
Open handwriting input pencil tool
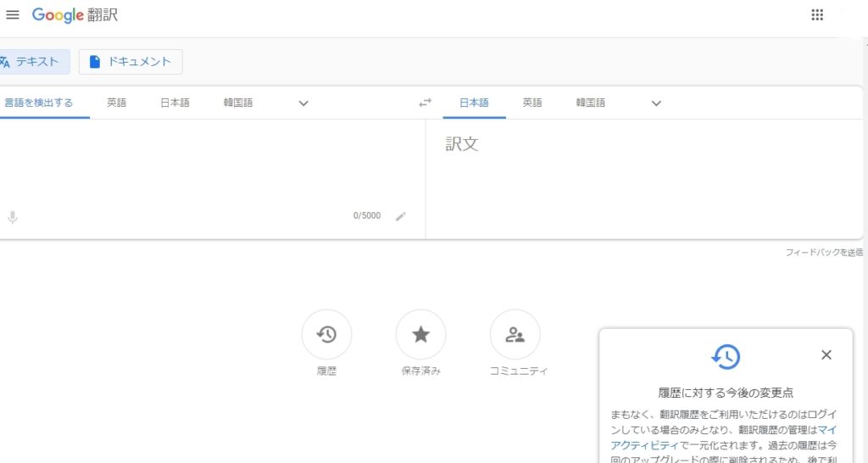pos(401,216)
